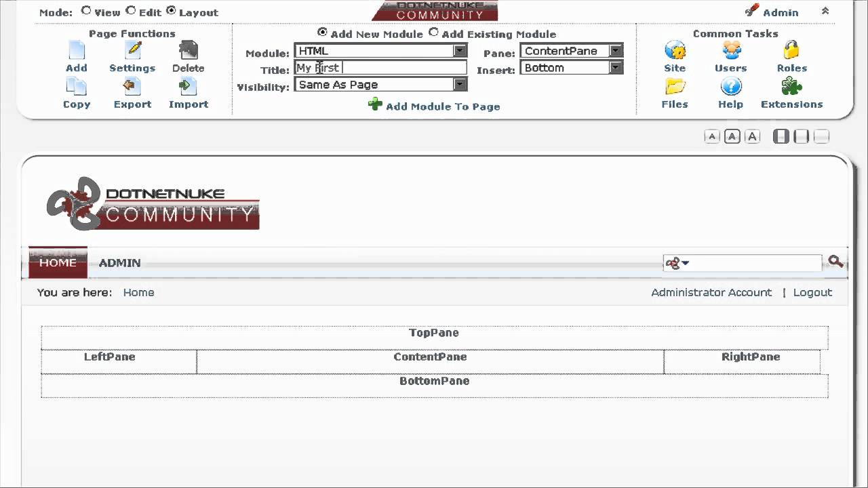
Task: Open the Users icon
Action: coord(731,50)
